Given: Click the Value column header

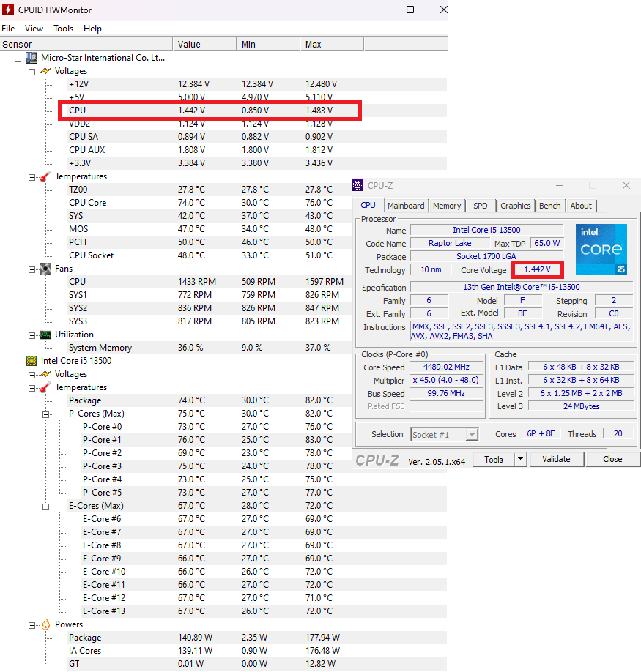Looking at the screenshot, I should tap(204, 44).
